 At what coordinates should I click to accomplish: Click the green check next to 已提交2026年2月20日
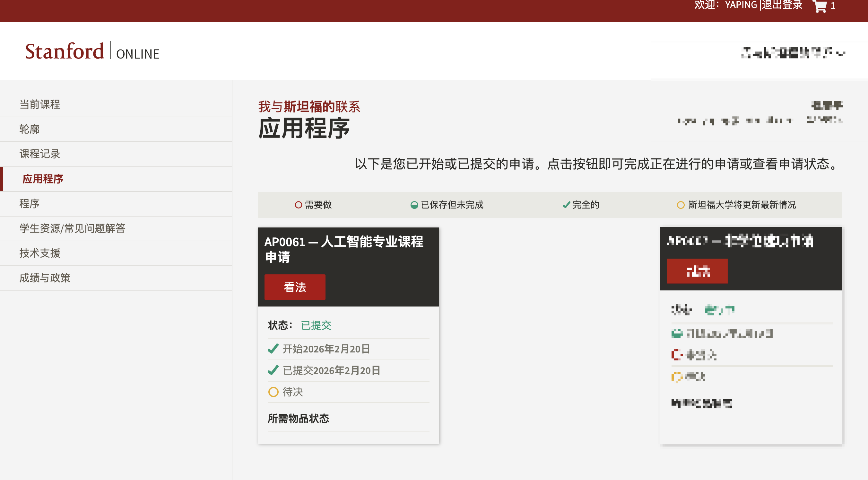(273, 370)
